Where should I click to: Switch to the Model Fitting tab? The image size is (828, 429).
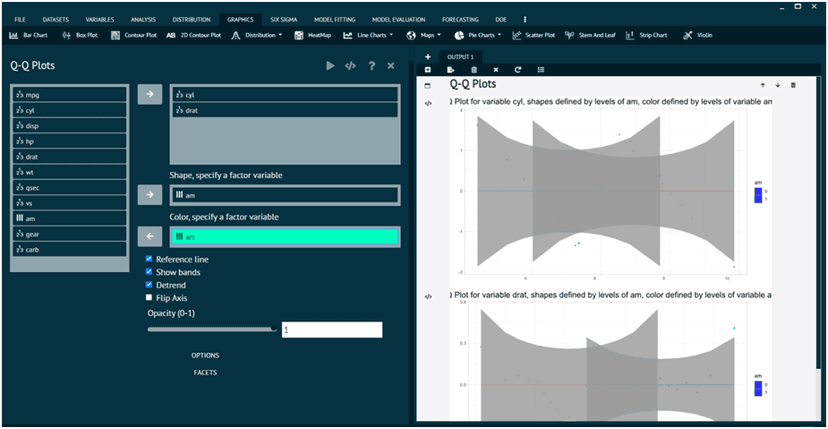click(x=333, y=19)
